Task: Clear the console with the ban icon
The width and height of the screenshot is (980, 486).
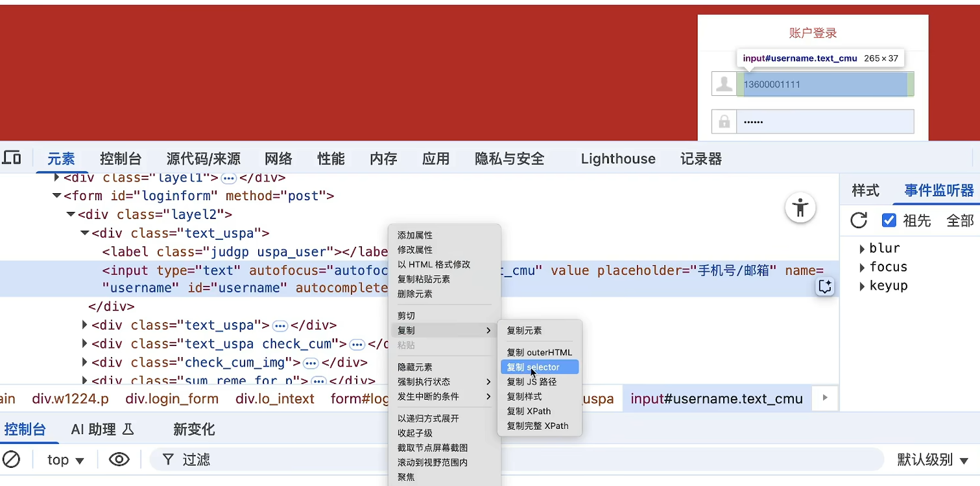Action: click(x=12, y=459)
